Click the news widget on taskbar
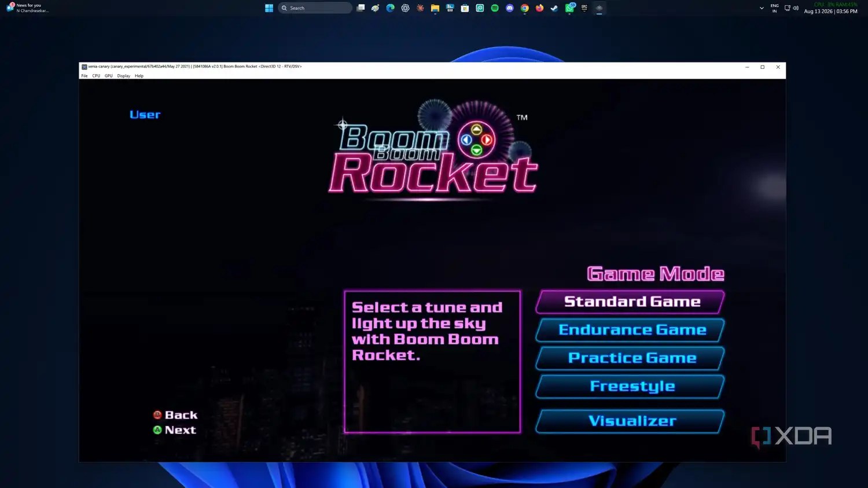 (x=28, y=8)
